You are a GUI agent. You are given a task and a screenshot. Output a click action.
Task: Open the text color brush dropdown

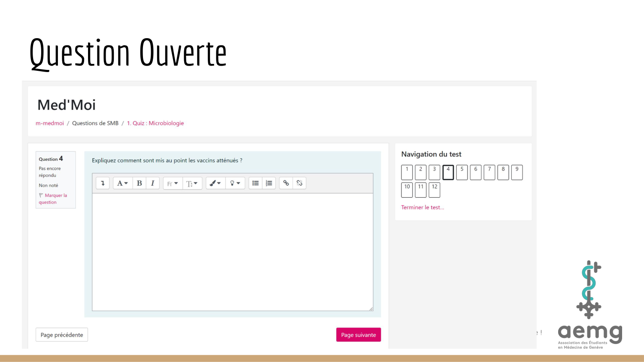point(215,183)
